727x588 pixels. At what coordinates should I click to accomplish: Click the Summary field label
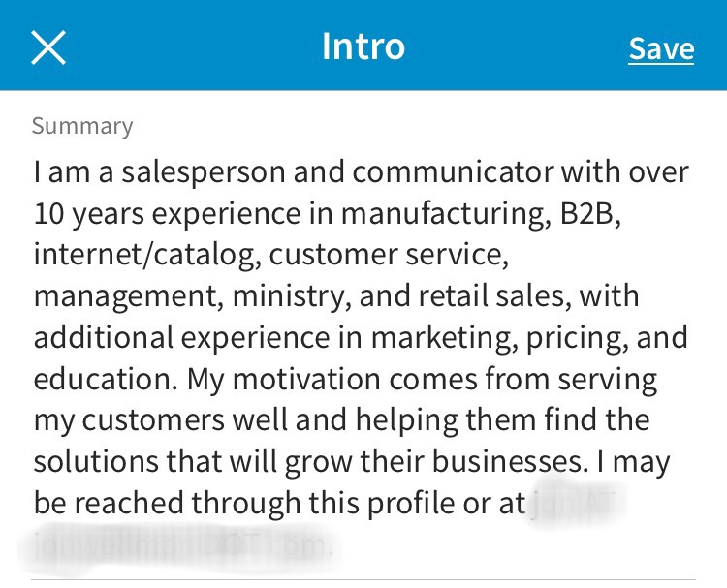[x=82, y=126]
